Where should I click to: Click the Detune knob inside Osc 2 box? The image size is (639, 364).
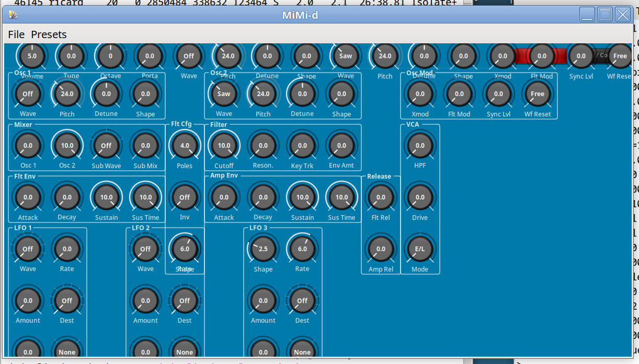[302, 94]
